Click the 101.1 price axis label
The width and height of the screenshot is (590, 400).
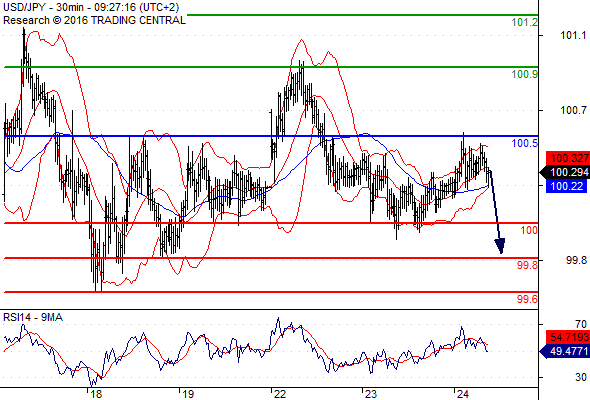pyautogui.click(x=573, y=35)
